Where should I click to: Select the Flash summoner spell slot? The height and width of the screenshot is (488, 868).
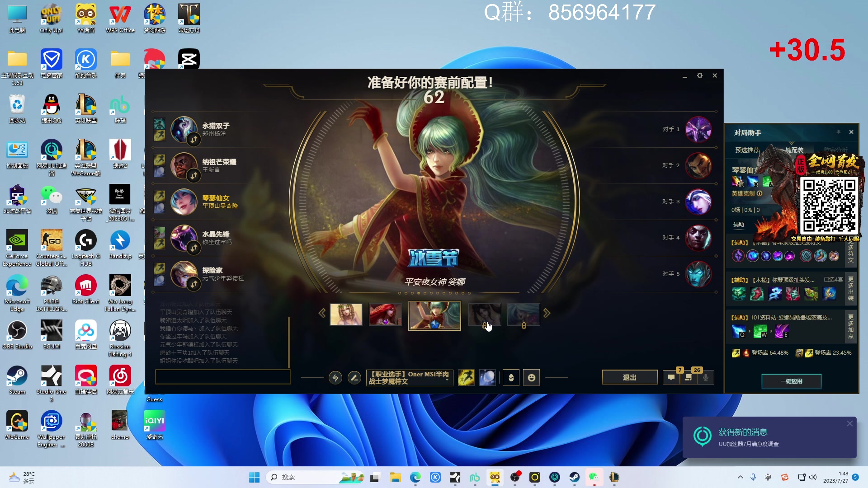coord(466,377)
